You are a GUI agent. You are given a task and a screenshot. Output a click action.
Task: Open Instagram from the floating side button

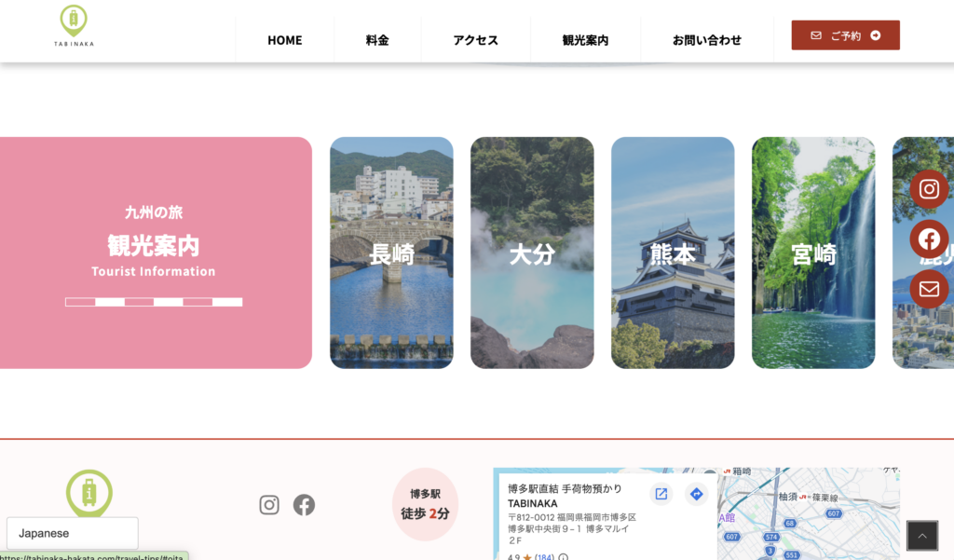[929, 189]
